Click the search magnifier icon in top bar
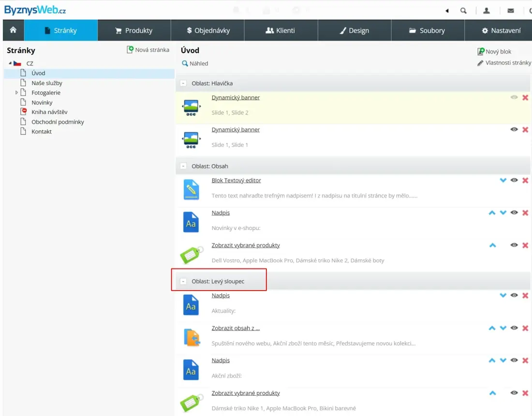Image resolution: width=532 pixels, height=416 pixels. click(x=463, y=11)
